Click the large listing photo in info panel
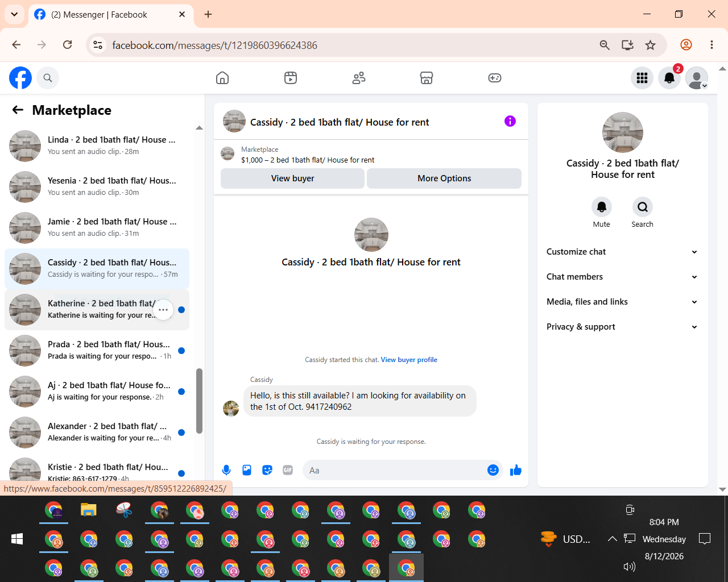The width and height of the screenshot is (728, 582). pyautogui.click(x=623, y=132)
